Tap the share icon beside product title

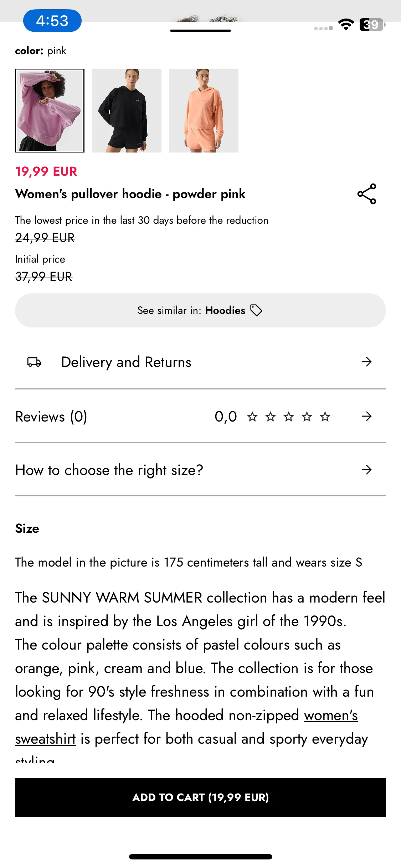367,194
